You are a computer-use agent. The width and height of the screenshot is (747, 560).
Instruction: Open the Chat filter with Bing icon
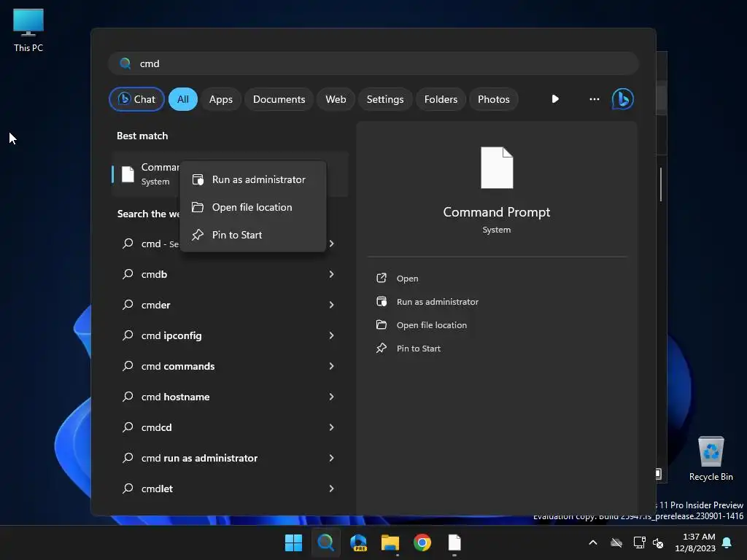point(136,99)
